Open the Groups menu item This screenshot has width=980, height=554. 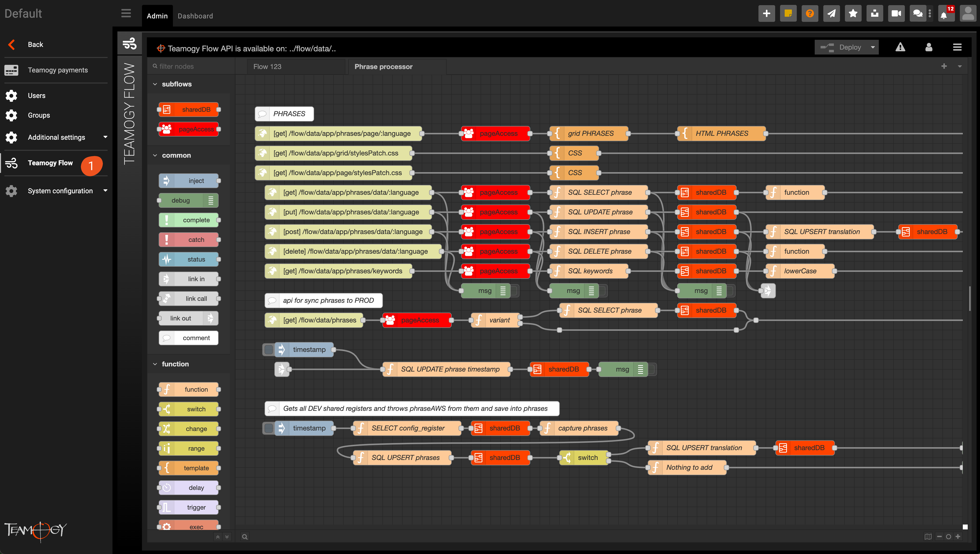[x=56, y=115]
